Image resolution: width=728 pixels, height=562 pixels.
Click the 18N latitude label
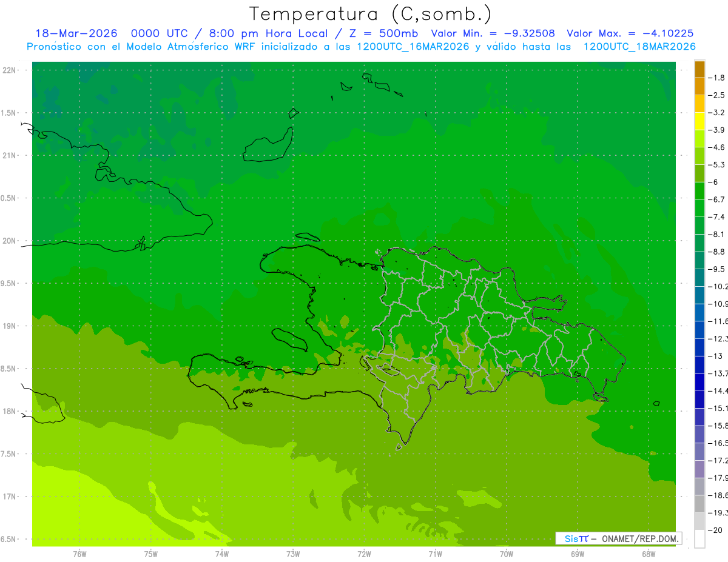[10, 411]
